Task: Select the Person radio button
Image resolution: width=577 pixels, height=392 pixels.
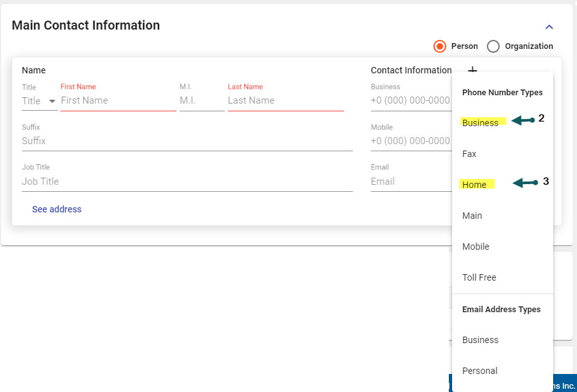Action: [440, 46]
